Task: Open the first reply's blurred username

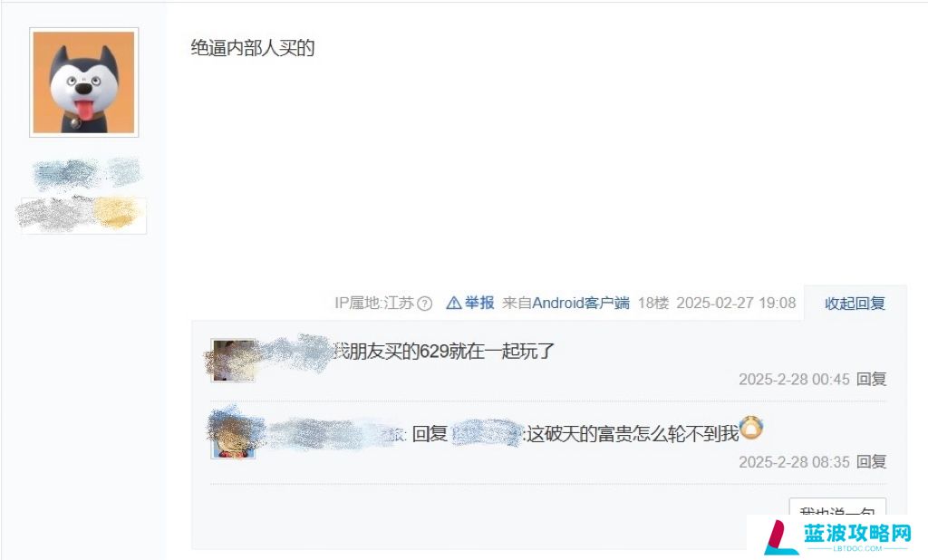Action: (296, 351)
